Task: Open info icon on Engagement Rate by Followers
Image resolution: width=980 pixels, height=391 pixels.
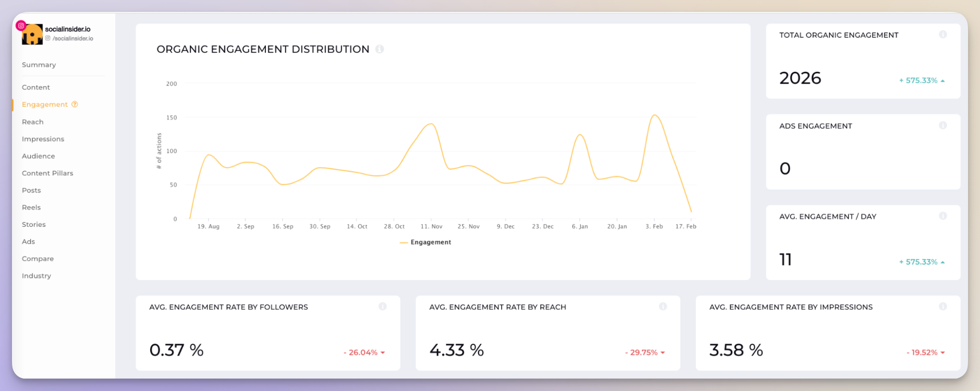Action: tap(383, 306)
